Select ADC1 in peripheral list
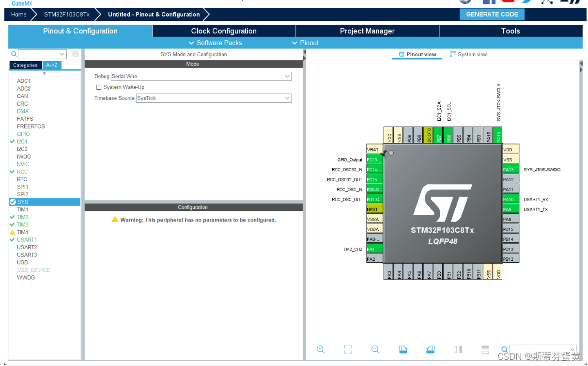Screen dimensions: 588x366 click(24, 81)
